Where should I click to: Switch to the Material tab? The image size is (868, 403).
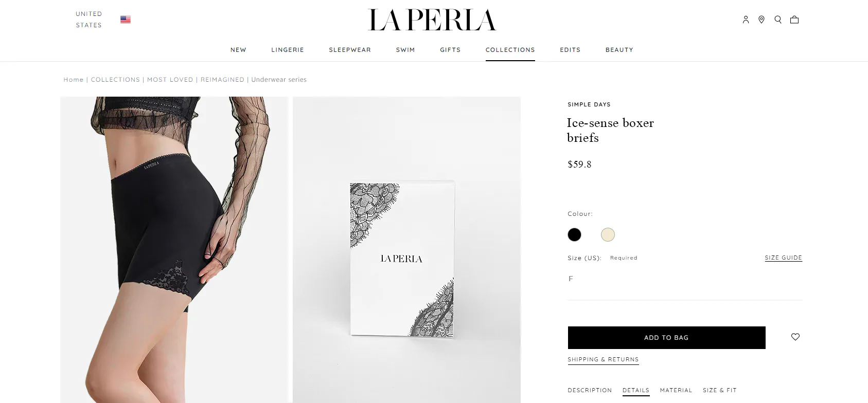[x=676, y=390]
